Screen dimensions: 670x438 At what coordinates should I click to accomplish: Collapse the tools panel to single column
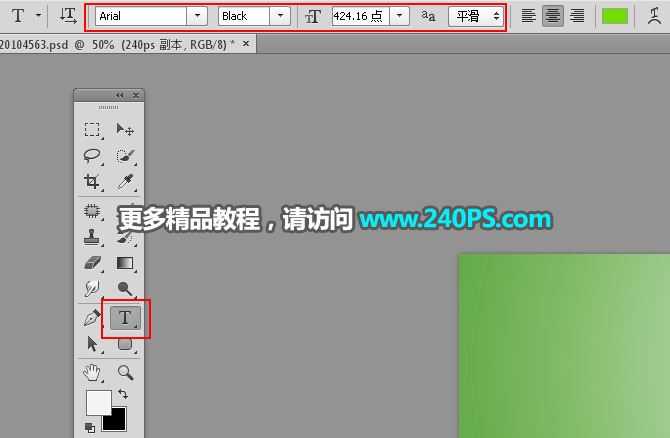tap(120, 95)
